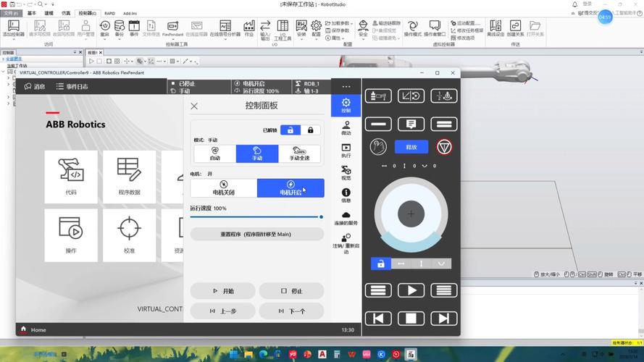644x362 pixels.
Task: Switch mode to 自动 (Auto)
Action: (215, 153)
